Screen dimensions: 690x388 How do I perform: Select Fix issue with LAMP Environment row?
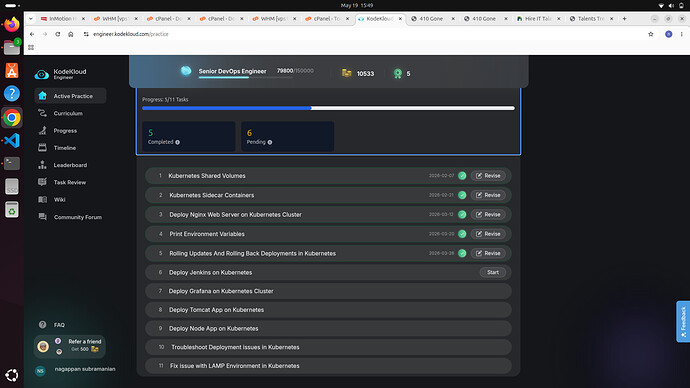328,366
